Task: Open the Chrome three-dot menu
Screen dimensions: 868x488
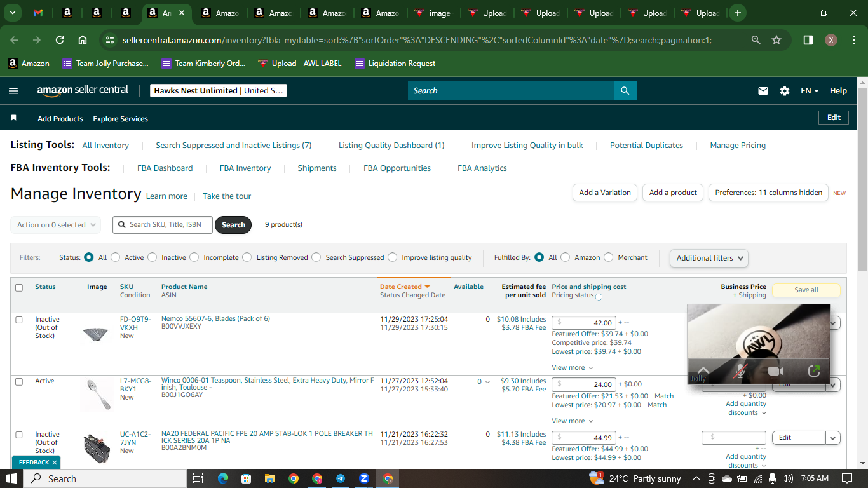Action: click(x=853, y=40)
